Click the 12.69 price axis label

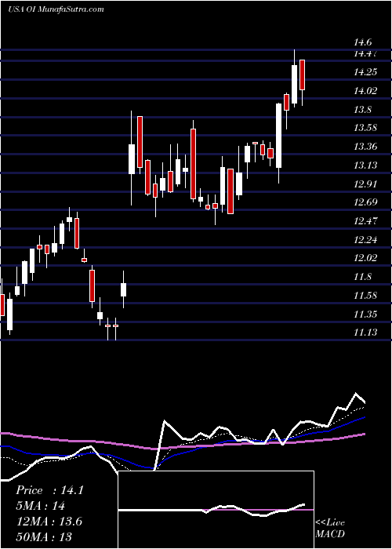(365, 202)
